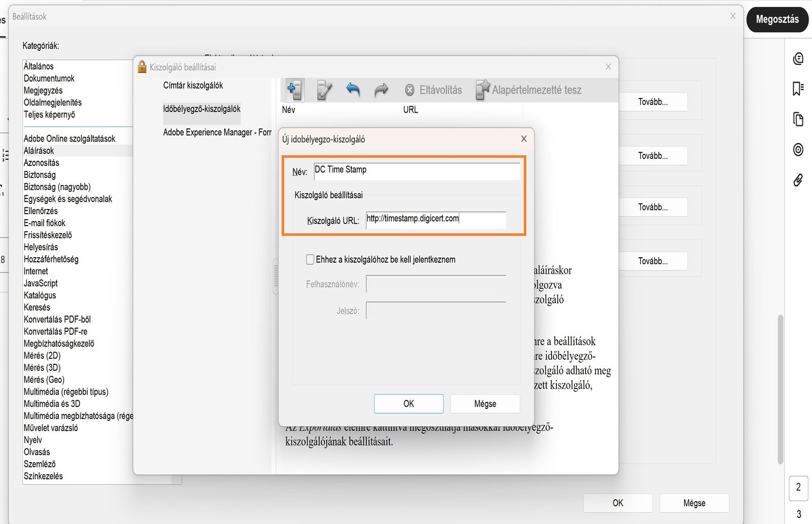Select Mérés (2D) category
The image size is (812, 524).
click(x=42, y=356)
